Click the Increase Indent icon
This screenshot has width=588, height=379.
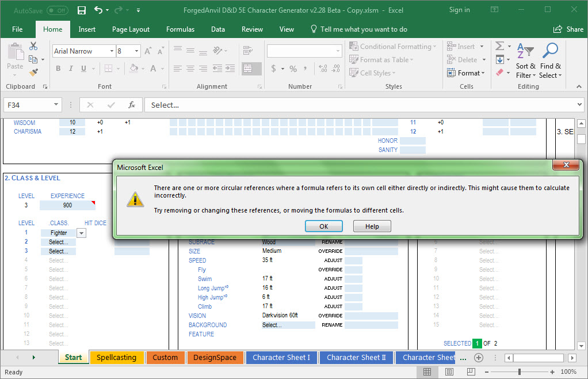[x=230, y=69]
